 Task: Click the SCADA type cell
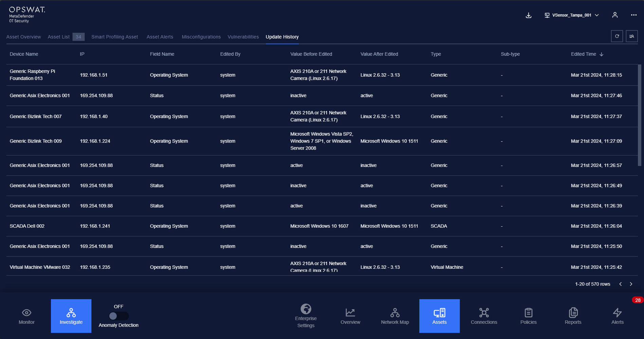coord(439,226)
